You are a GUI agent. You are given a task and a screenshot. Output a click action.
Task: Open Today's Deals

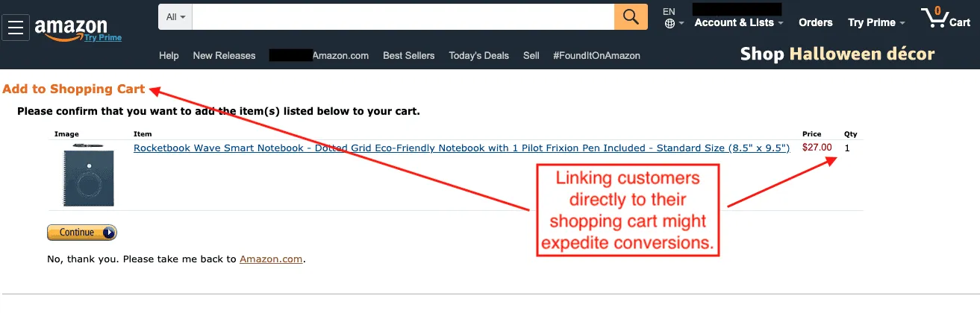coord(478,55)
